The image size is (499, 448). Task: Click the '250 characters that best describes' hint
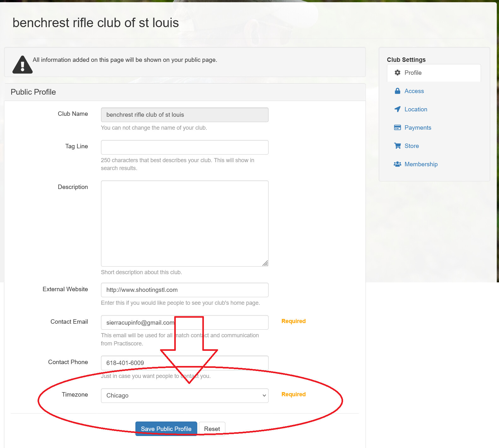tap(178, 164)
